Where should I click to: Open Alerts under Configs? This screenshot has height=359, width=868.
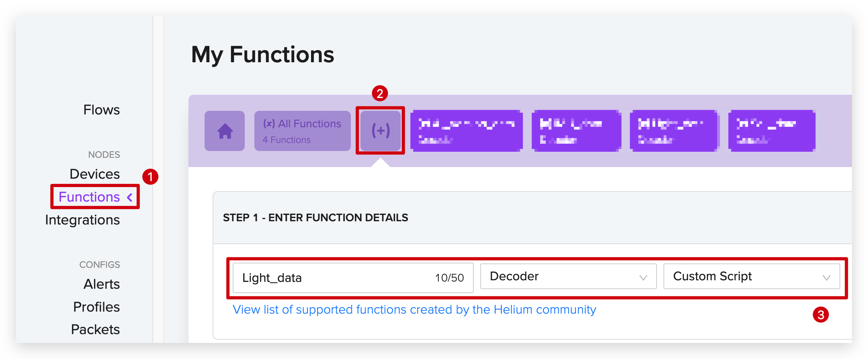(102, 284)
